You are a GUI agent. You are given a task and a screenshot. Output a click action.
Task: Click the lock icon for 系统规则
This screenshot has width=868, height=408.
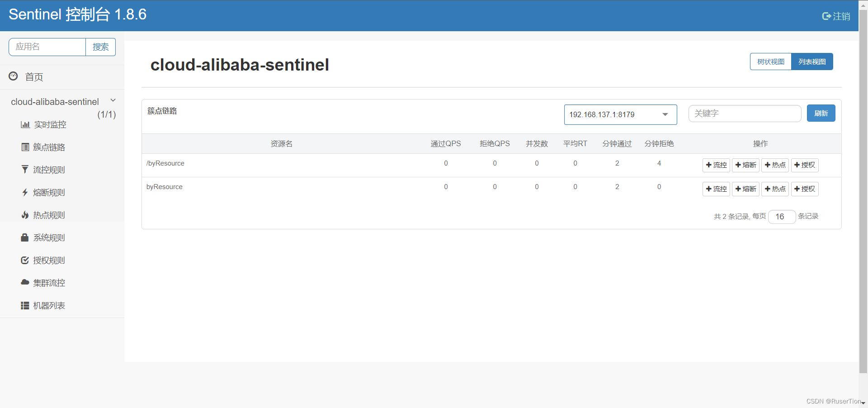25,237
